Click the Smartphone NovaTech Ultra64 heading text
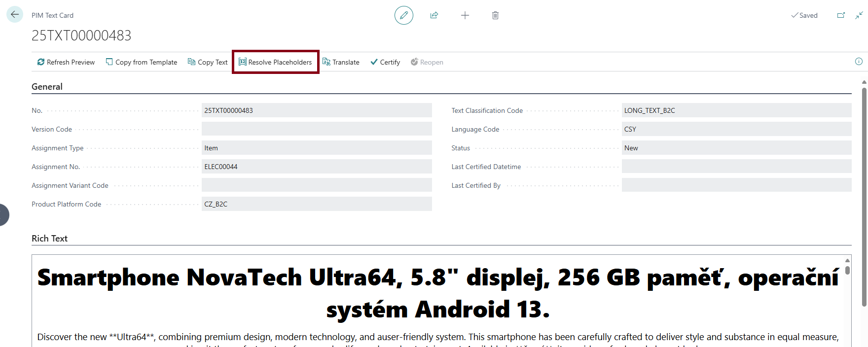The width and height of the screenshot is (868, 347). click(438, 293)
